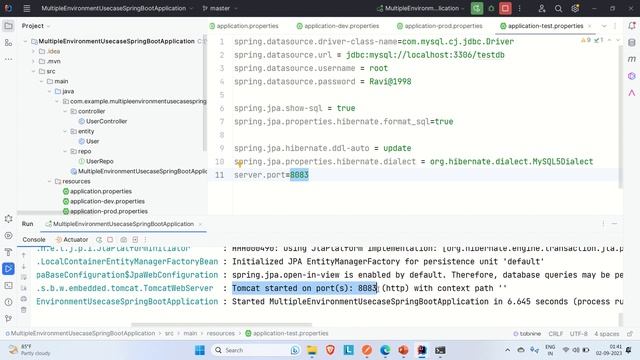Open editor tabs list chevron dropdown

click(604, 26)
